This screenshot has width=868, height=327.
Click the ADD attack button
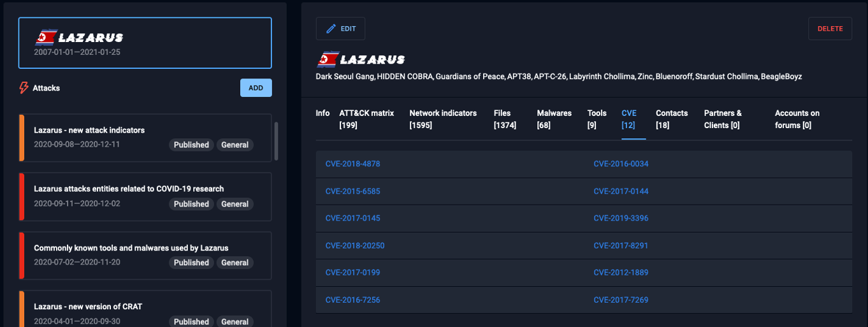[256, 88]
